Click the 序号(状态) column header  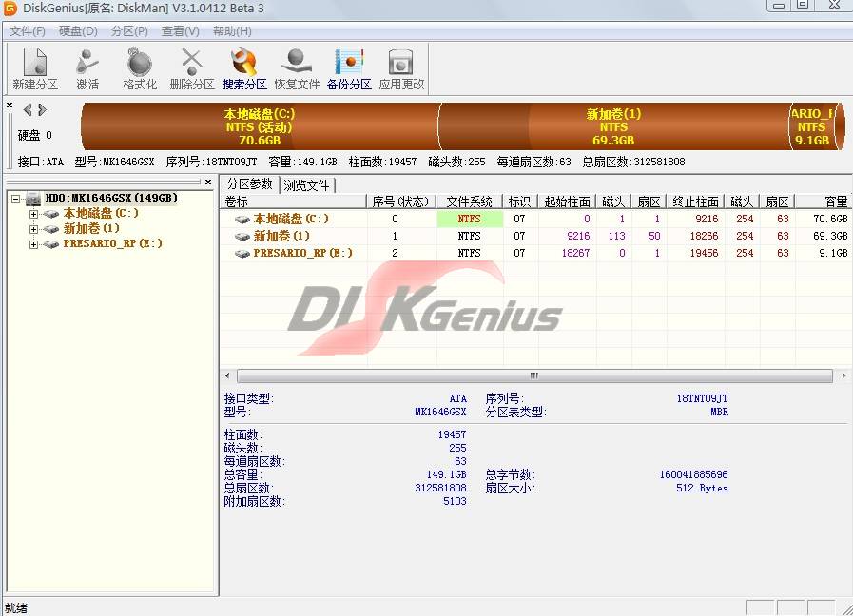(x=401, y=202)
